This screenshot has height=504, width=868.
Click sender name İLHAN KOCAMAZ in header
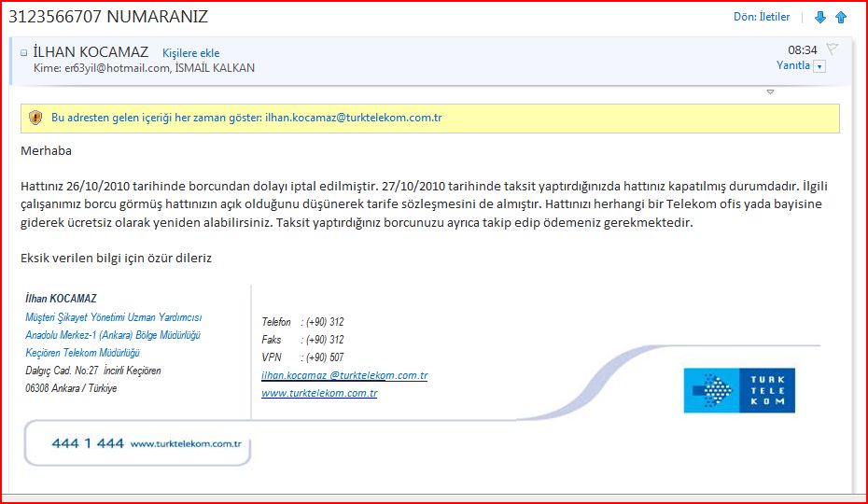[x=91, y=52]
